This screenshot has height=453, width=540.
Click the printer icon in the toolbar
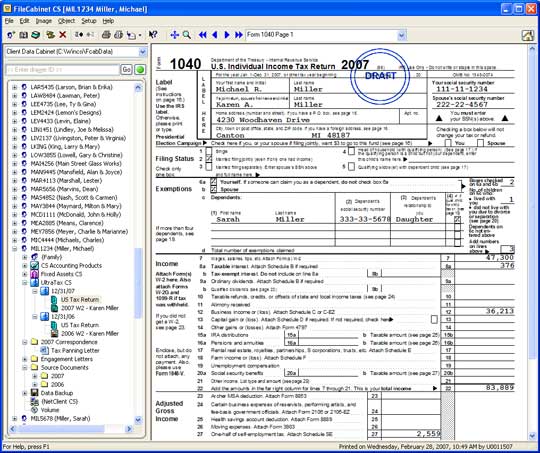(106, 35)
